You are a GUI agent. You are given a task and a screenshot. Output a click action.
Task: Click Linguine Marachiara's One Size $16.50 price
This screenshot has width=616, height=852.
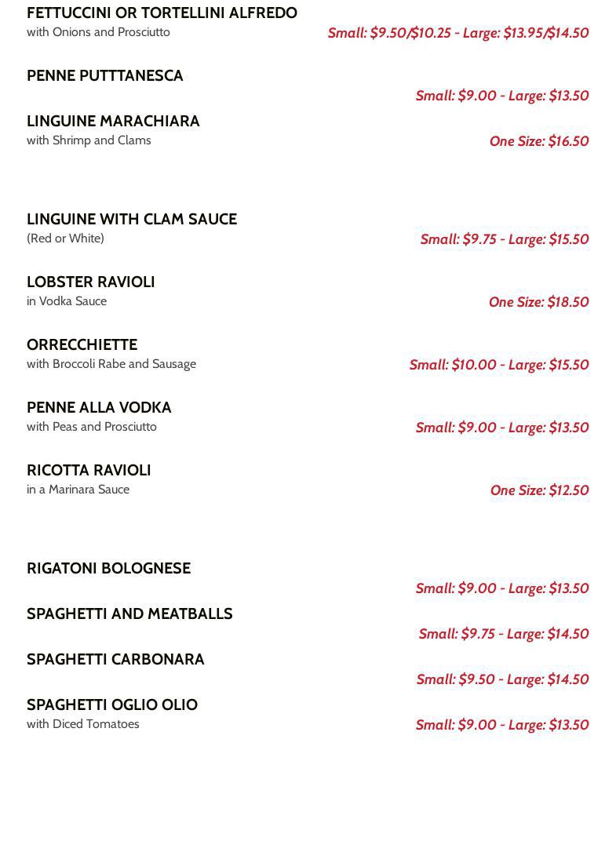(x=538, y=141)
